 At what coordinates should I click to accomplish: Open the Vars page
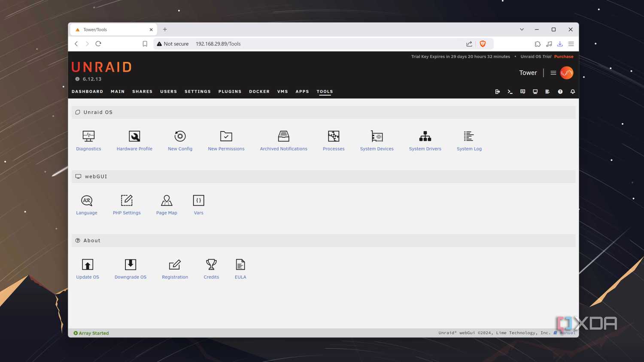coord(198,205)
